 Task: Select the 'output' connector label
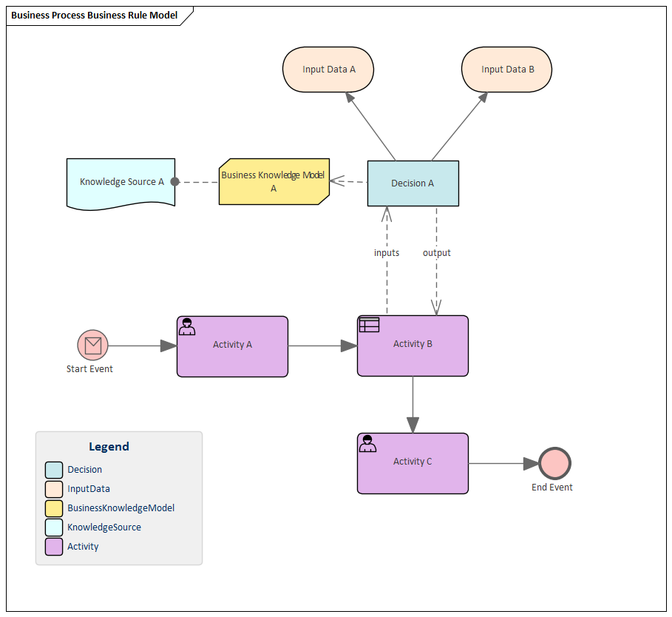pos(437,253)
